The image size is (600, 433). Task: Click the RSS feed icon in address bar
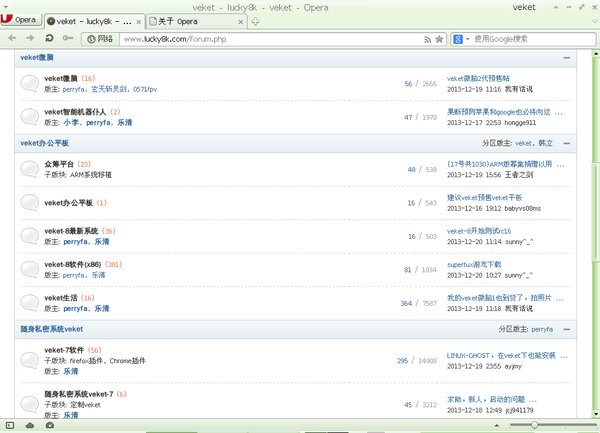coord(427,39)
